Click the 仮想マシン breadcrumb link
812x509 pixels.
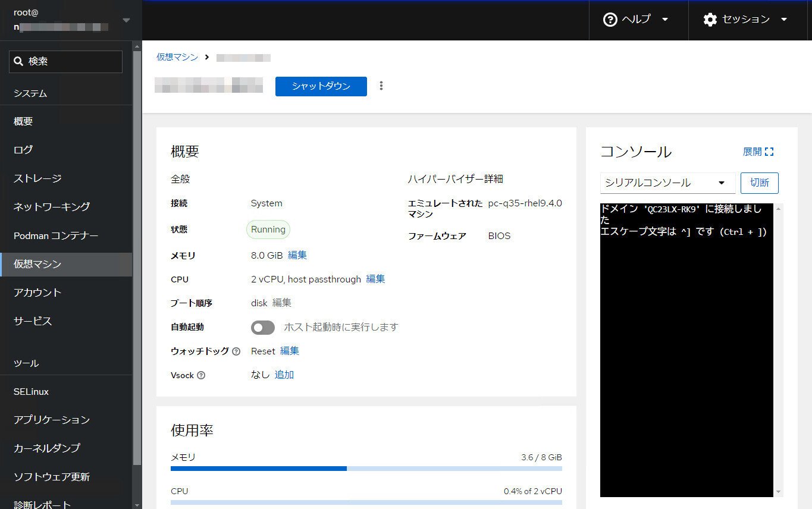click(x=177, y=57)
